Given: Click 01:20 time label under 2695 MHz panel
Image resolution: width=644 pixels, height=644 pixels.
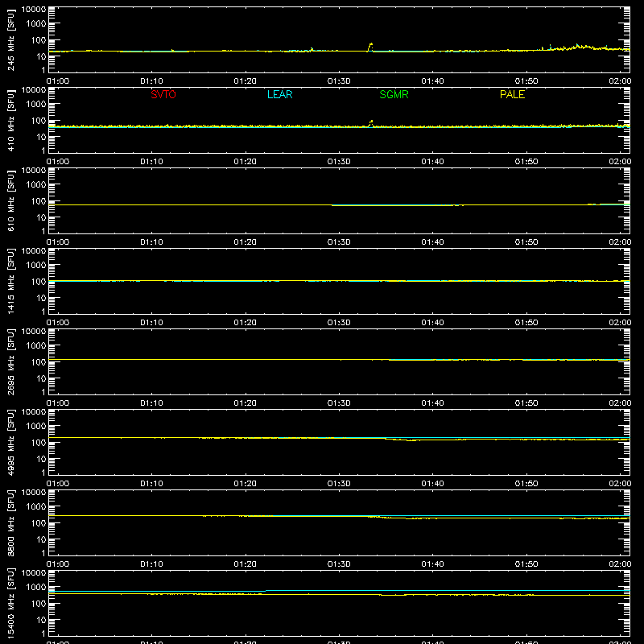Looking at the screenshot, I should (246, 403).
